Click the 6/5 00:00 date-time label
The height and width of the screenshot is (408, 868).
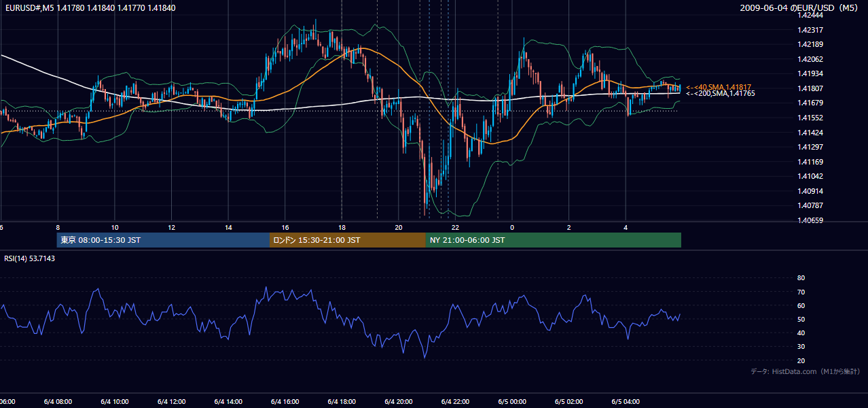pos(512,401)
